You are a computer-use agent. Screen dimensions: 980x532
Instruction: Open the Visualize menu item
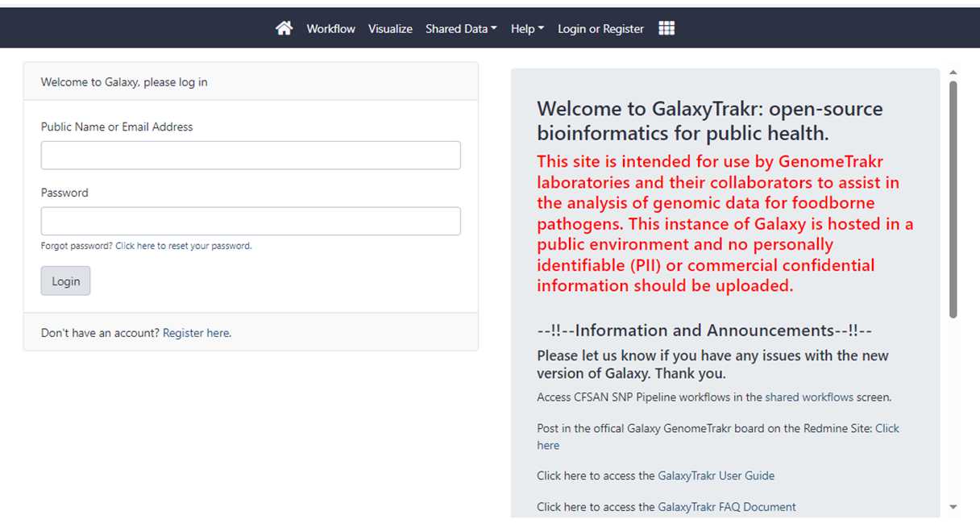click(x=390, y=28)
